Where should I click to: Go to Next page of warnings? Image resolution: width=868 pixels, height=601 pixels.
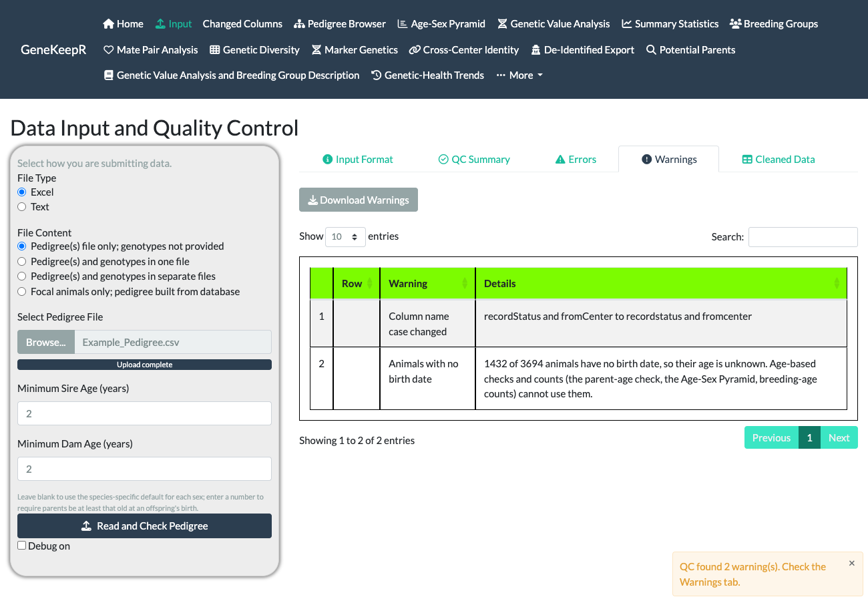(x=839, y=437)
